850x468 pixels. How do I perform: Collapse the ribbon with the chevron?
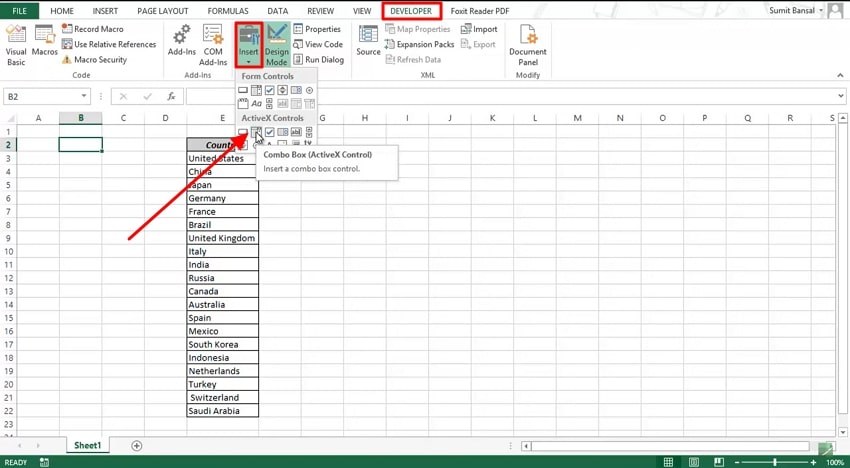coord(840,75)
